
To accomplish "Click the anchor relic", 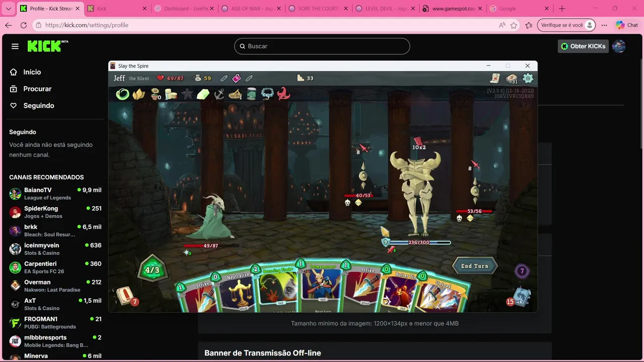I will coord(219,94).
